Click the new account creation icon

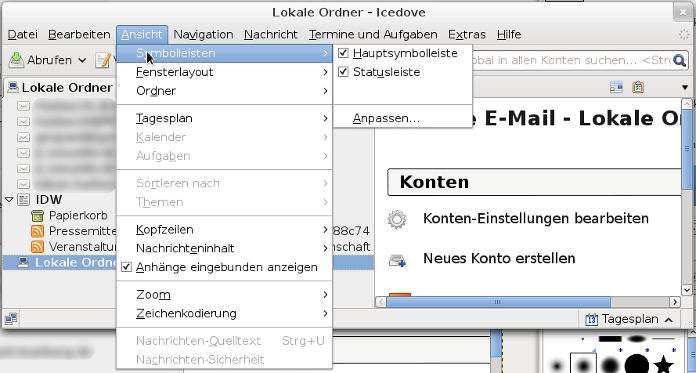pyautogui.click(x=397, y=259)
